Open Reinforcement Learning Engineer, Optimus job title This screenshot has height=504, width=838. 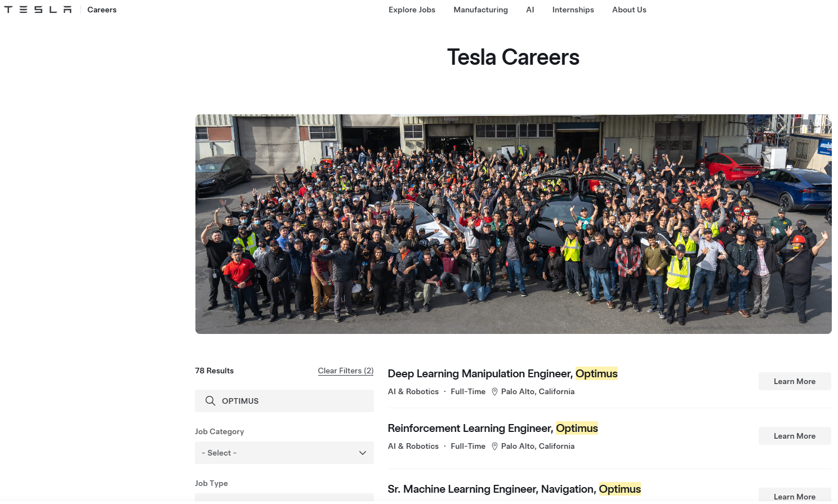tap(492, 429)
